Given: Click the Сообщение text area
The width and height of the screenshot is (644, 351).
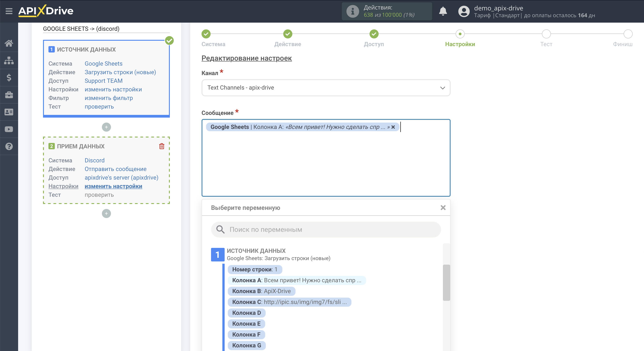Looking at the screenshot, I should point(326,158).
